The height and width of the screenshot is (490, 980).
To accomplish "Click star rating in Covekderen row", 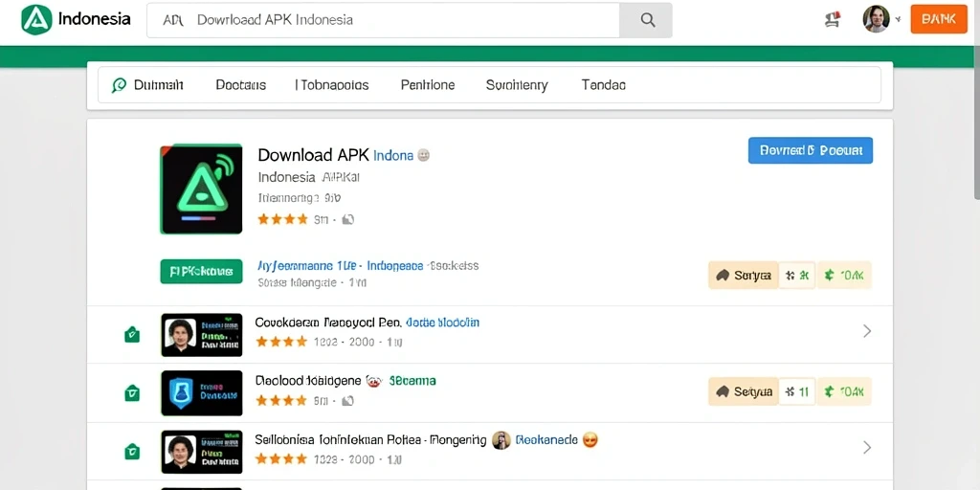I will tap(281, 342).
